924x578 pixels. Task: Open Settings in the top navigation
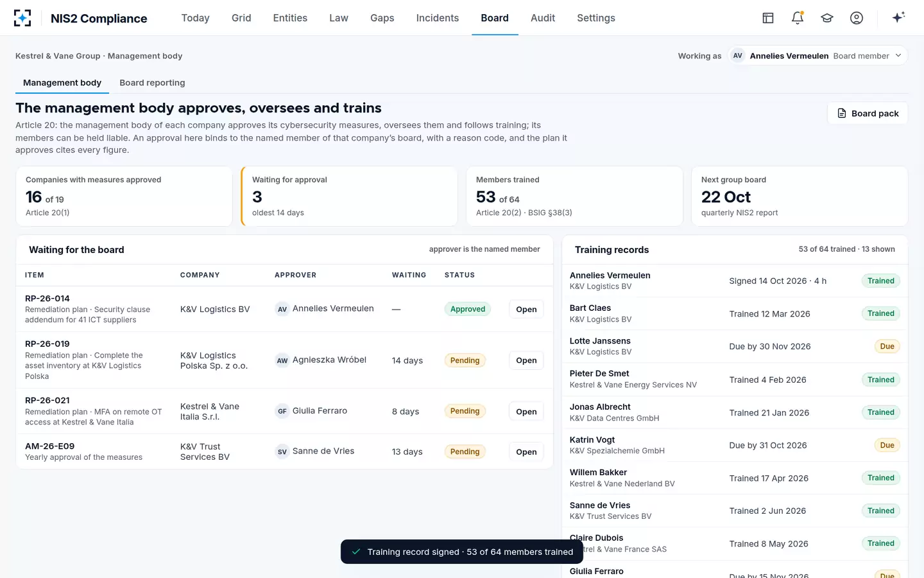[x=596, y=18]
